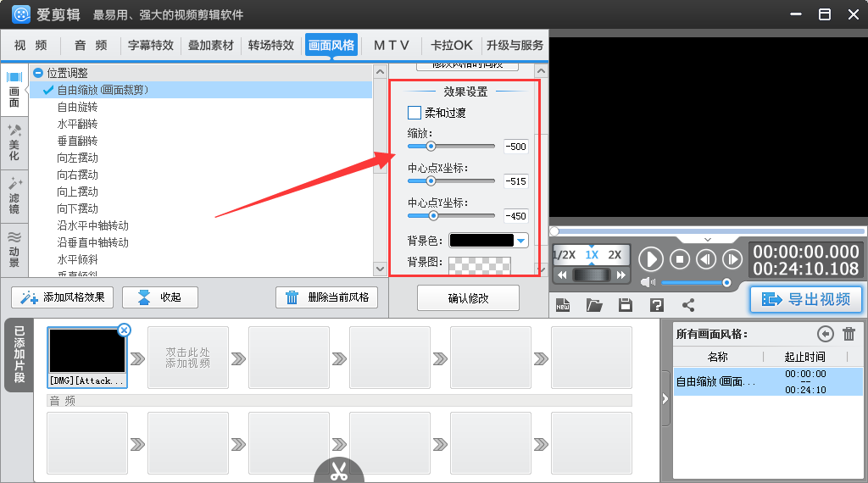Click the 确认修改 button
Viewport: 868px width, 483px height.
468,298
